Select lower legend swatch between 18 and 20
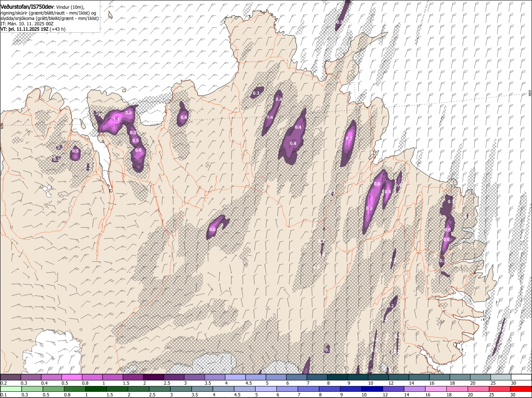The width and height of the screenshot is (532, 398). tap(458, 389)
